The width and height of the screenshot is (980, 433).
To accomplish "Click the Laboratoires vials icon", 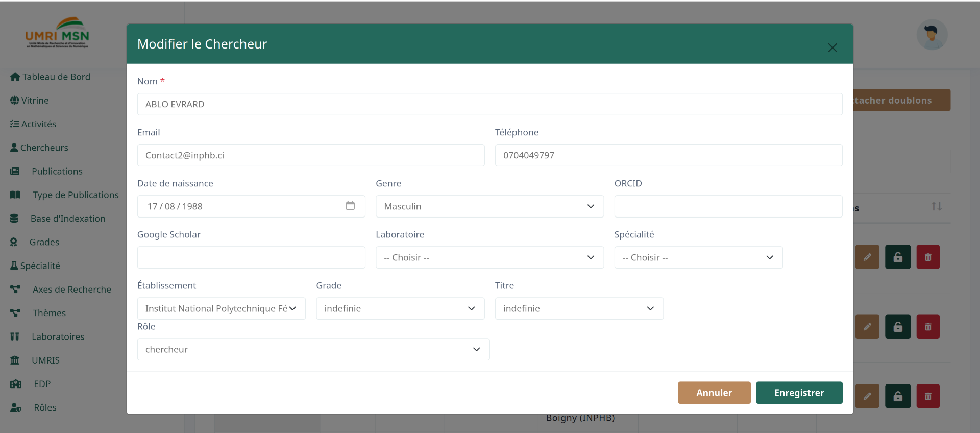I will pos(15,336).
